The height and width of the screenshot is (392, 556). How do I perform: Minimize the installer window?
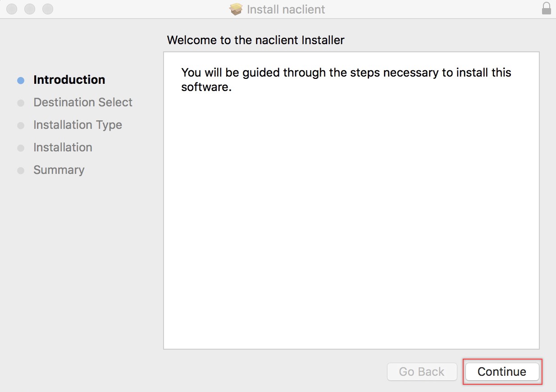pos(30,9)
